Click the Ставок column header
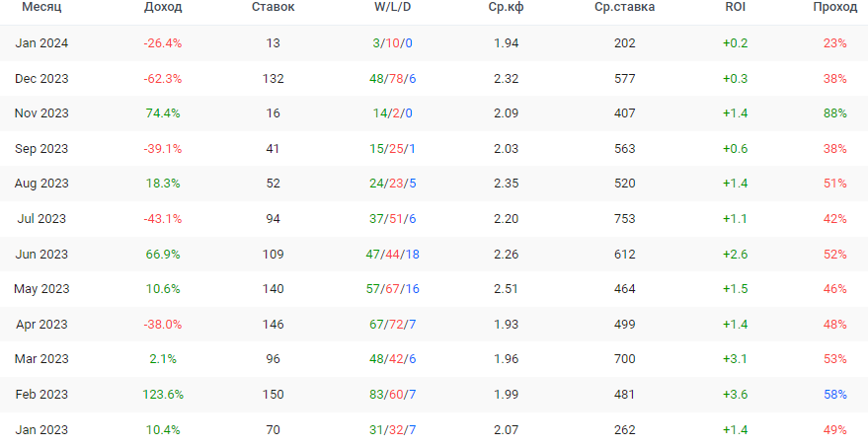 pyautogui.click(x=273, y=7)
